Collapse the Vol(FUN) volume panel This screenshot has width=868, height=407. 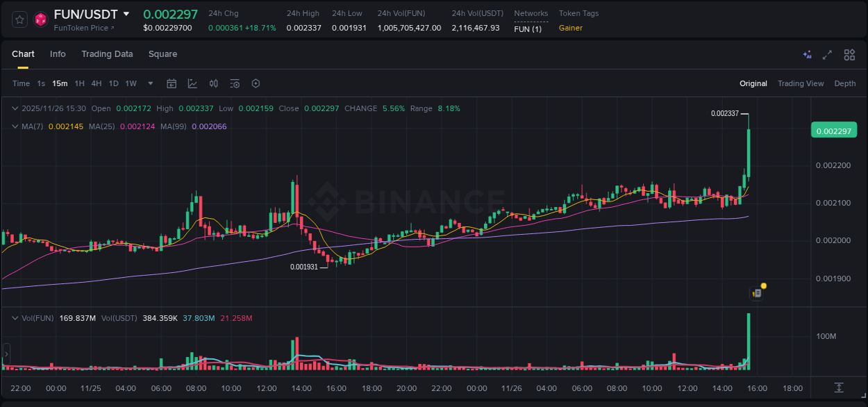[x=15, y=317]
